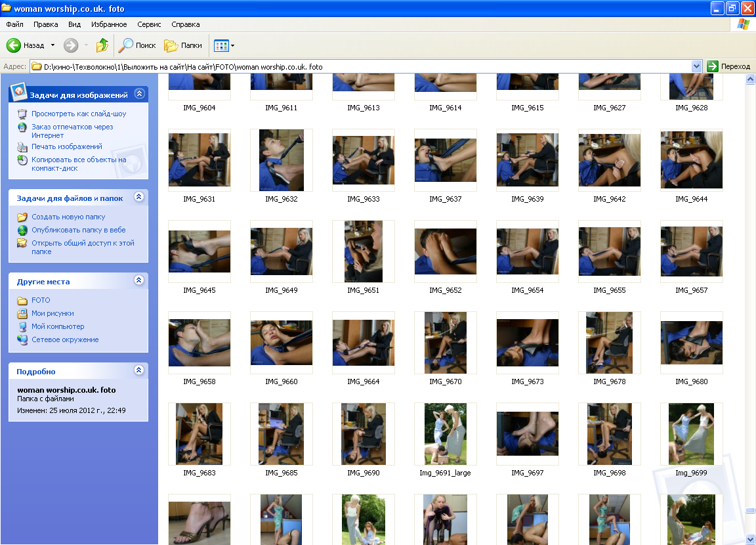
Task: Click the green Назад back arrow
Action: (x=14, y=45)
